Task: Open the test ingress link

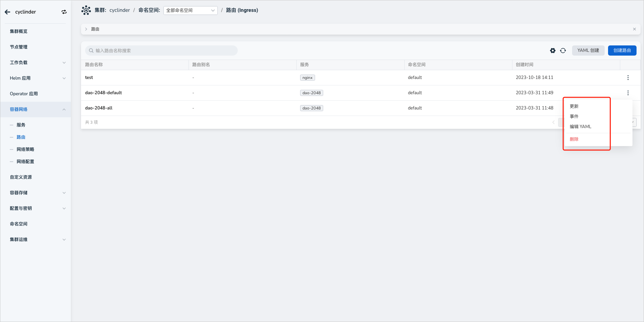Action: [89, 78]
